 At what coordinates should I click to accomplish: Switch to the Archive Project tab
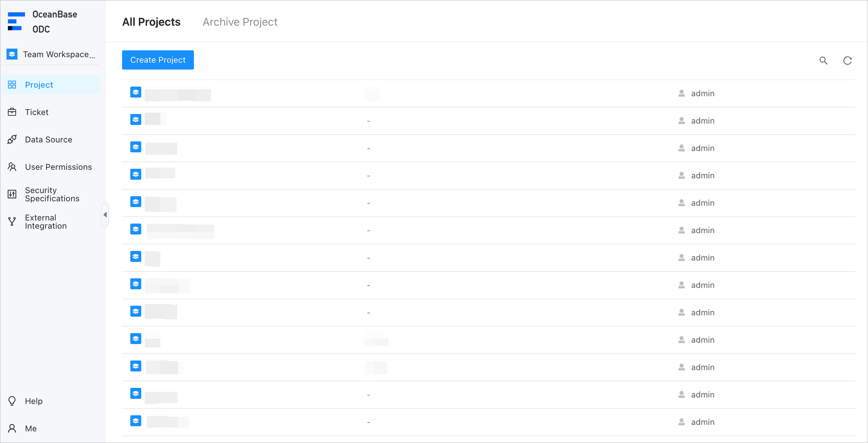[240, 22]
